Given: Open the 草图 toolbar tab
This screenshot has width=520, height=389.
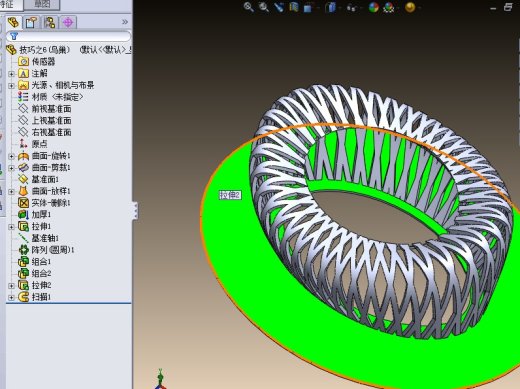Looking at the screenshot, I should click(42, 4).
